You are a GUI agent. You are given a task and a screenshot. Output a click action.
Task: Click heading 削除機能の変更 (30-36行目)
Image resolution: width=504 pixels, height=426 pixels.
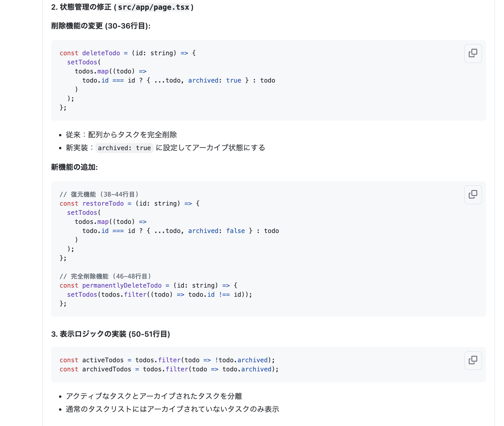click(100, 26)
